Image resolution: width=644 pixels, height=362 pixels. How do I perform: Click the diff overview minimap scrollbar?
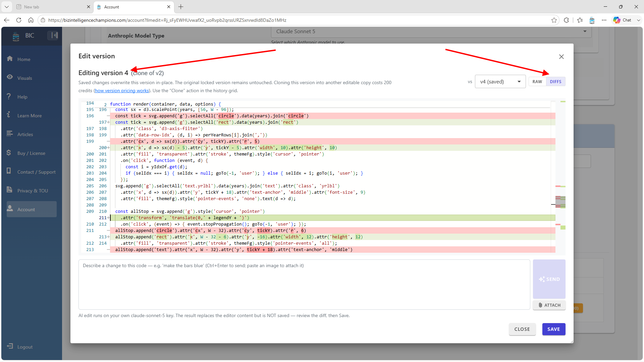(x=560, y=178)
